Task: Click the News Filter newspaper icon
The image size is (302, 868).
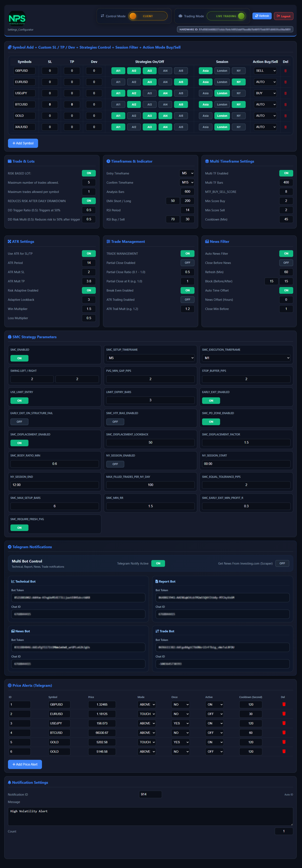Action: [x=207, y=242]
